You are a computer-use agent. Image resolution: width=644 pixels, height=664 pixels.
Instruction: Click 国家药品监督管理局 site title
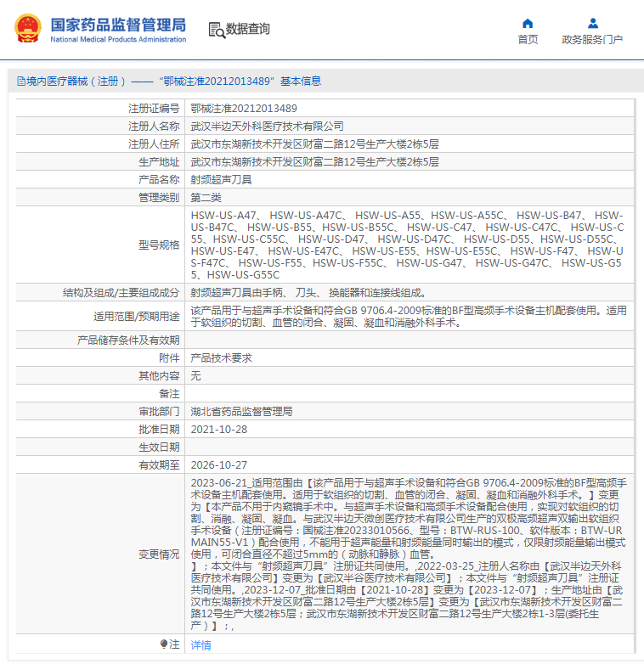[118, 25]
